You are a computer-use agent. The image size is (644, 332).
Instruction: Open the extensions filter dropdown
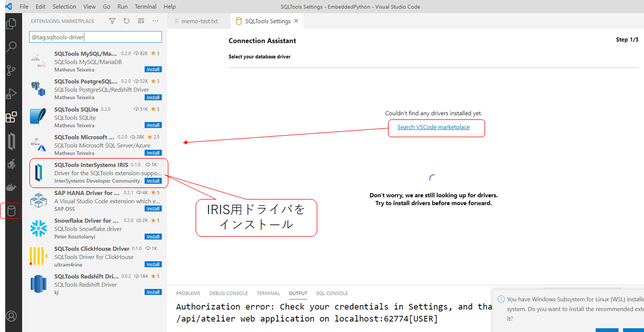(x=112, y=21)
